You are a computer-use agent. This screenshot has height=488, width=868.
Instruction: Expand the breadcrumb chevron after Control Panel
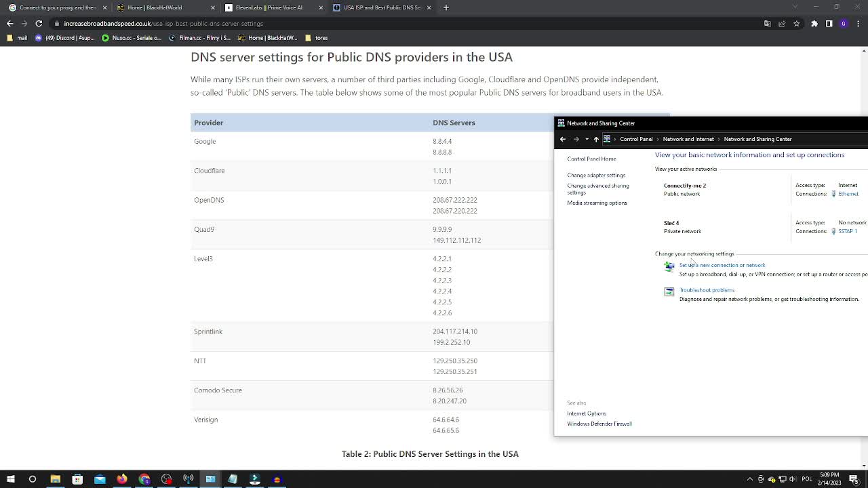tap(658, 139)
